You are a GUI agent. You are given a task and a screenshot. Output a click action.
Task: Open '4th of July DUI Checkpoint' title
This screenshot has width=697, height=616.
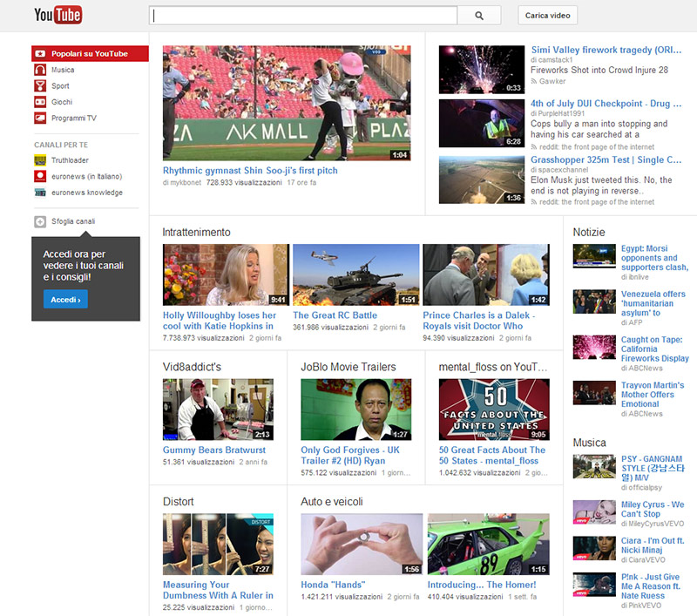[x=606, y=104]
